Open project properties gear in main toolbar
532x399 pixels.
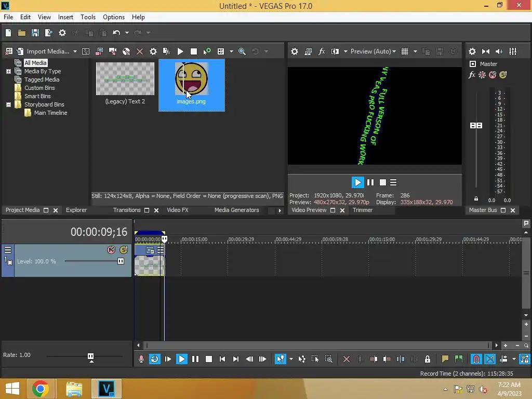[62, 33]
